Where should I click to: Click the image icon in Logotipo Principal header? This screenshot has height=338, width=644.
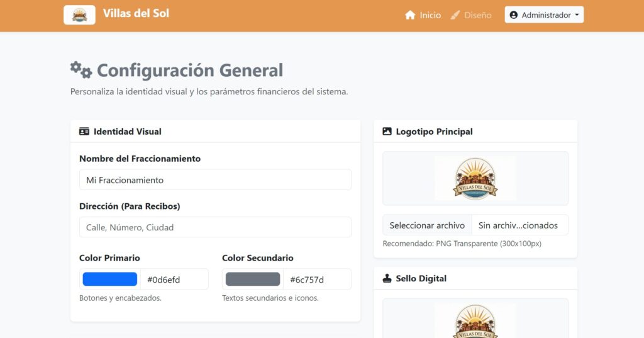[387, 132]
